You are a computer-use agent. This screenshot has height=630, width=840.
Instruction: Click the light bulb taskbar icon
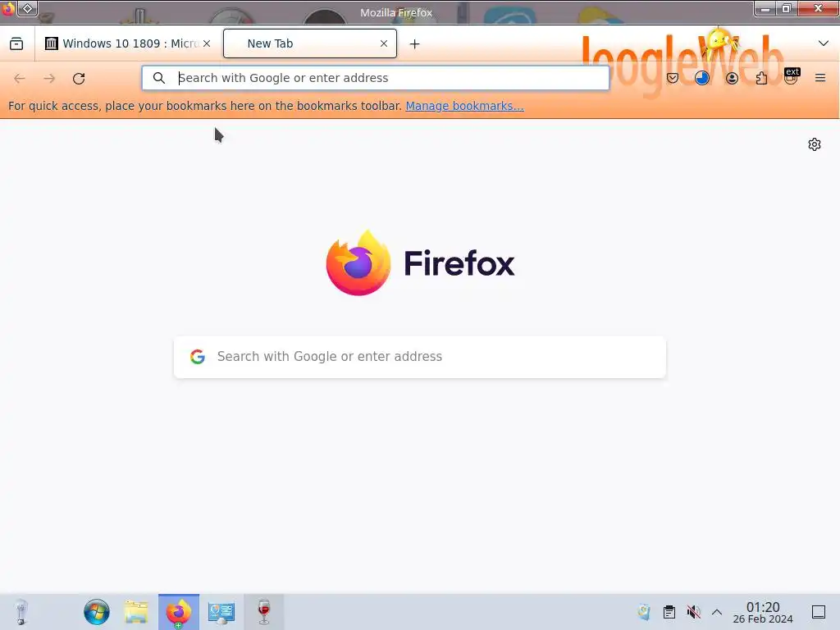coord(21,612)
